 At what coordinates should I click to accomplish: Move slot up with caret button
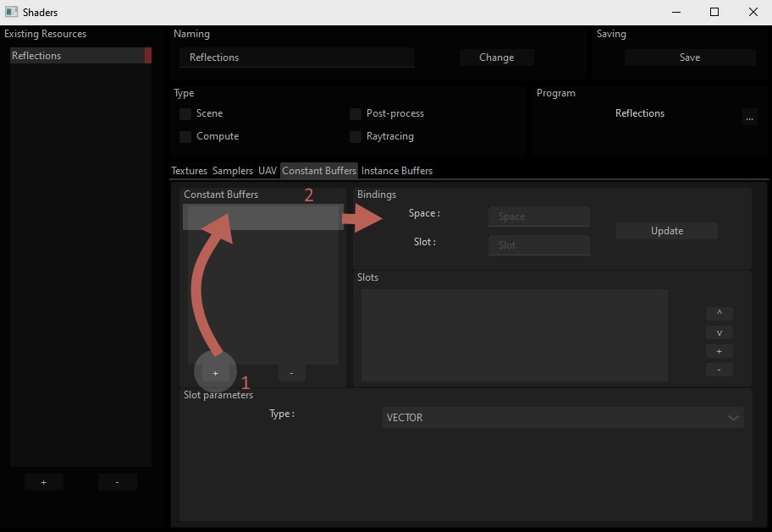720,313
